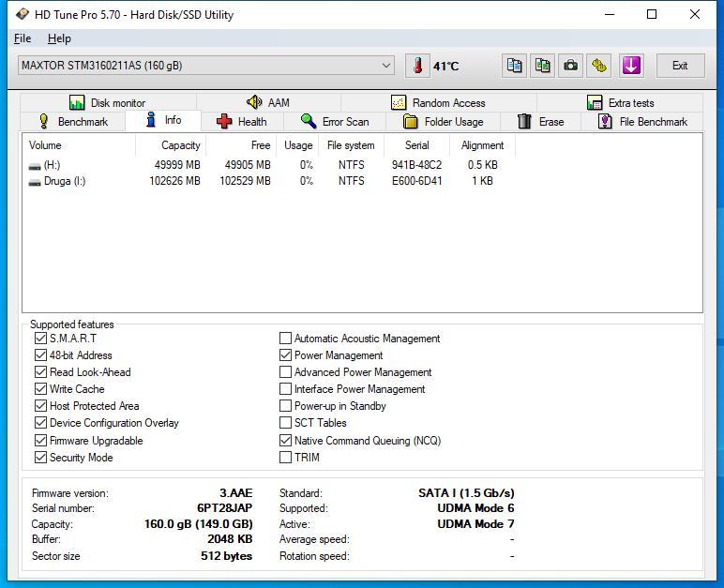Enable Automatic Acoustic Management checkbox
The height and width of the screenshot is (588, 724).
286,339
